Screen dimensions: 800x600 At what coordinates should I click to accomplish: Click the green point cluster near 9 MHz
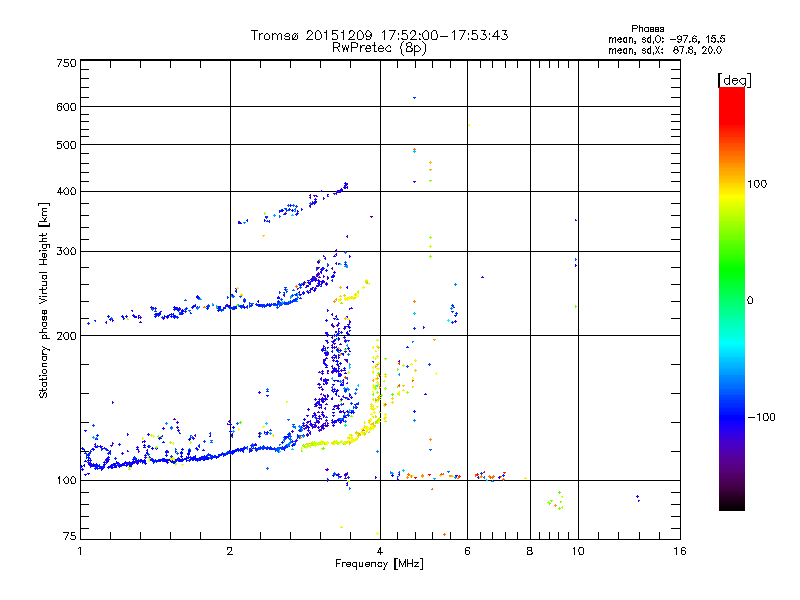pos(556,501)
